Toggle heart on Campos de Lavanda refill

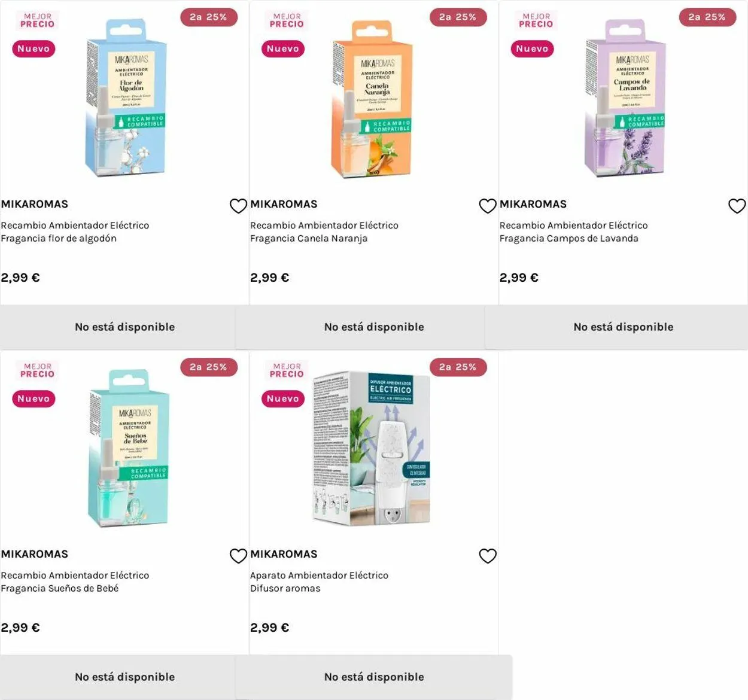[737, 206]
